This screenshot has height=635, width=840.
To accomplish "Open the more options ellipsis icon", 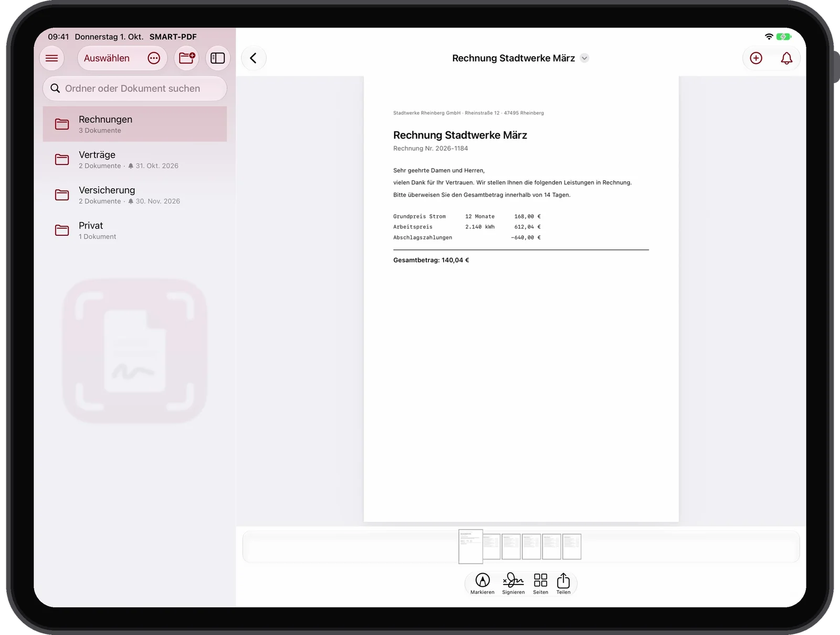I will click(154, 58).
